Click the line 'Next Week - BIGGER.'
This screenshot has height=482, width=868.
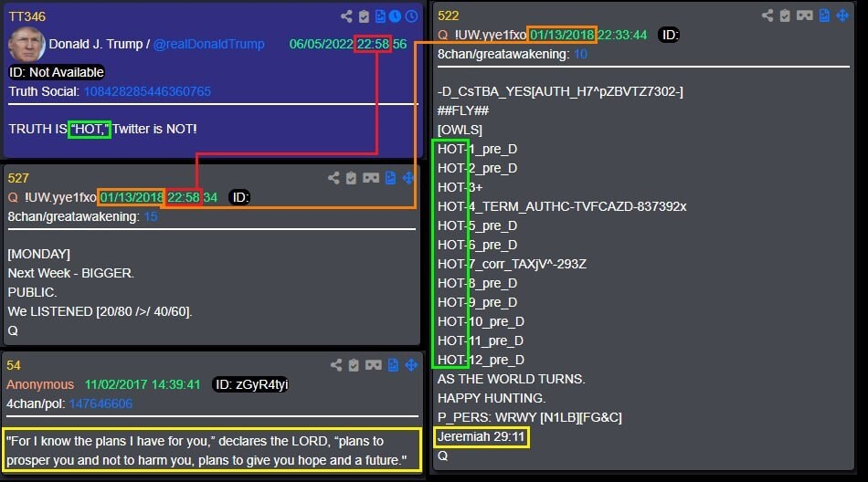[x=71, y=273]
